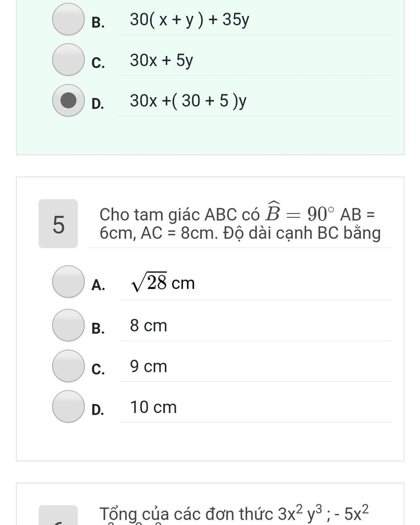
Task: Click the answer text 30x +( 30 + 5 )y
Action: (188, 101)
